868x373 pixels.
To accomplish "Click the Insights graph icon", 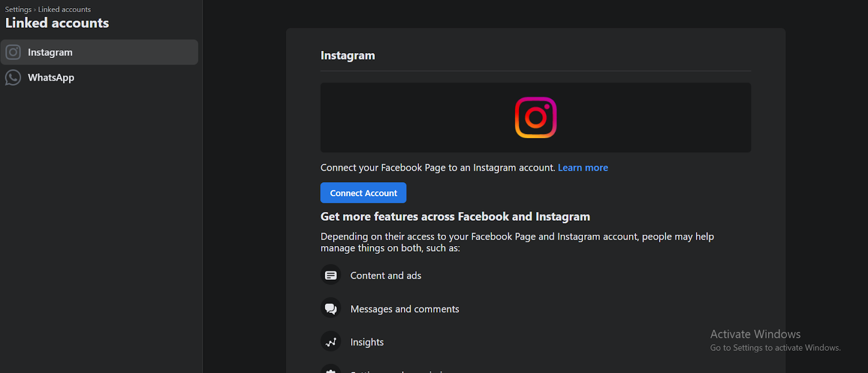I will 331,342.
